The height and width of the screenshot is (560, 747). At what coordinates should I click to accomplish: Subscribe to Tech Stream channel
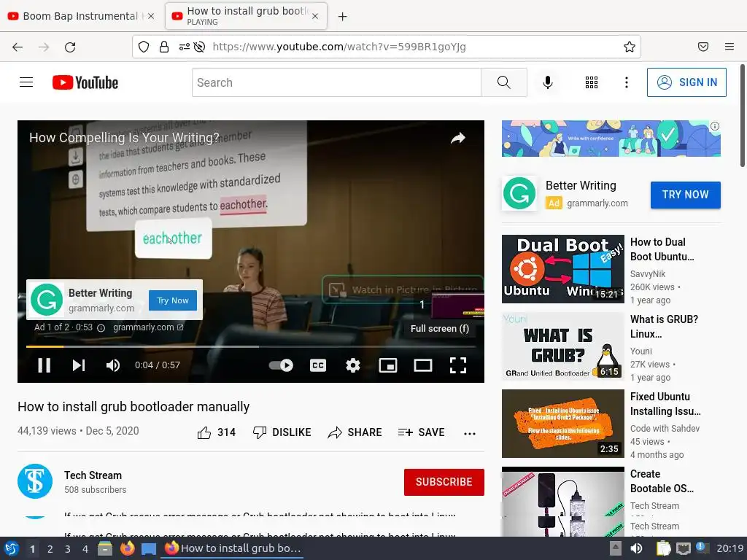(444, 482)
